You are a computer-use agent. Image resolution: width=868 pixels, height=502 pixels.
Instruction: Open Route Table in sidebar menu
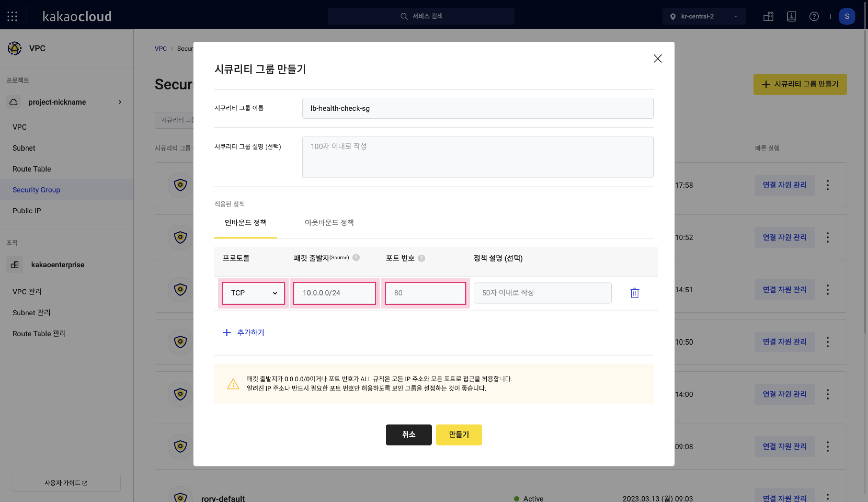[32, 169]
